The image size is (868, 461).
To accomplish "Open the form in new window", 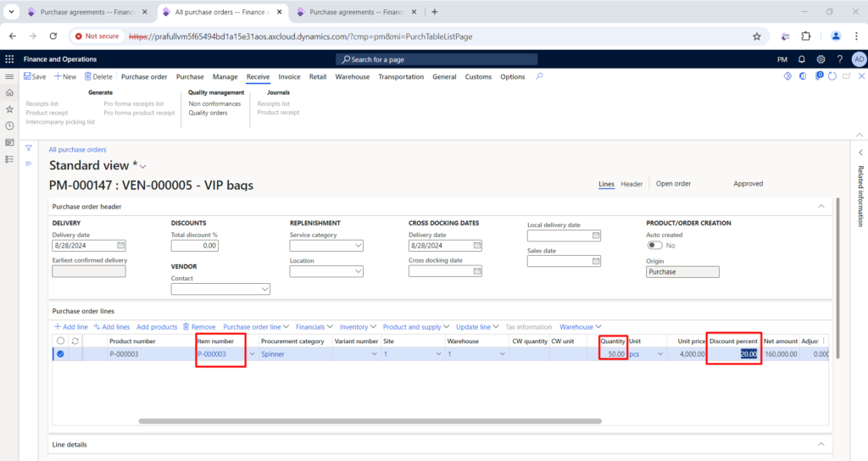I will 847,76.
